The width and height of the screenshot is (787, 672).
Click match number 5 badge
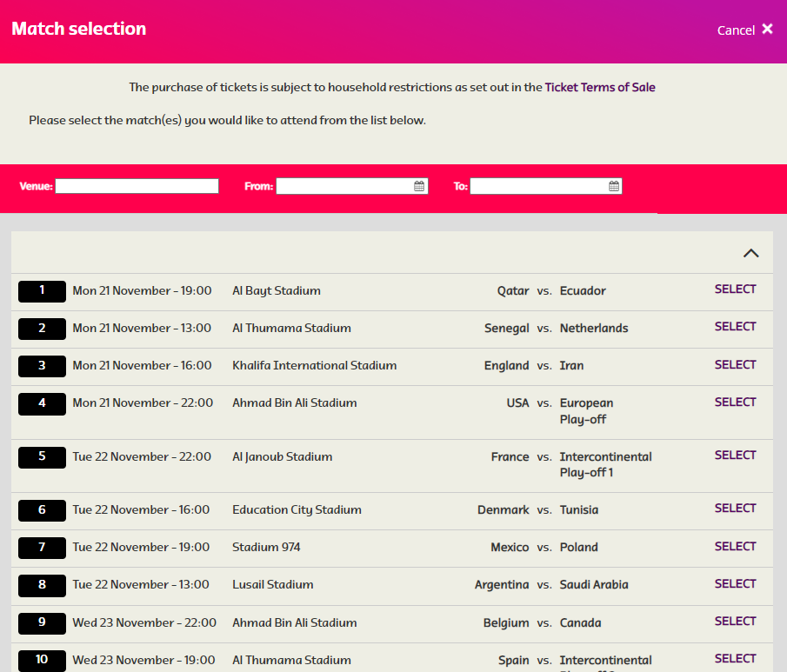click(42, 457)
